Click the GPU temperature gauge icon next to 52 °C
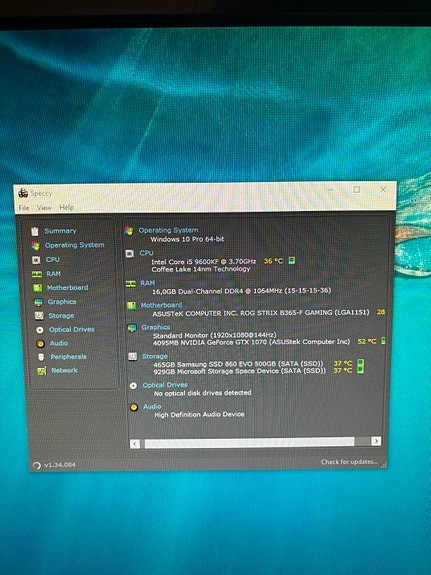This screenshot has height=575, width=431. [x=383, y=341]
